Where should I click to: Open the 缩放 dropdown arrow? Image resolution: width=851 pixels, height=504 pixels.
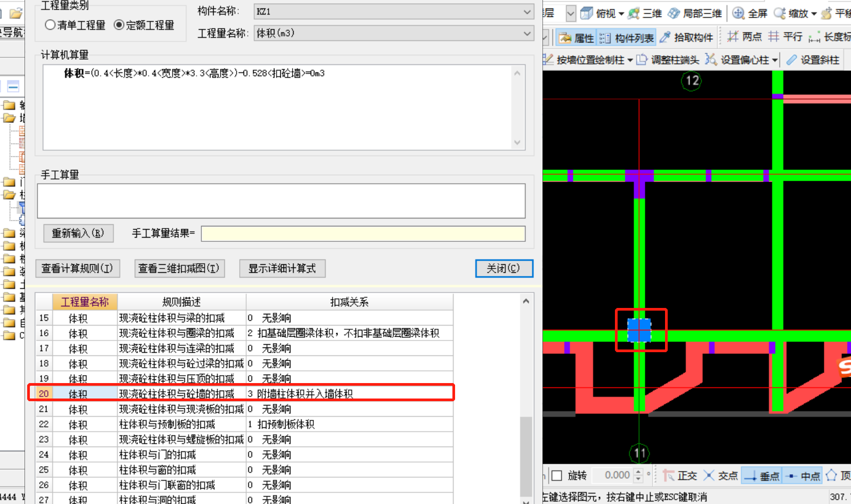[x=814, y=14]
